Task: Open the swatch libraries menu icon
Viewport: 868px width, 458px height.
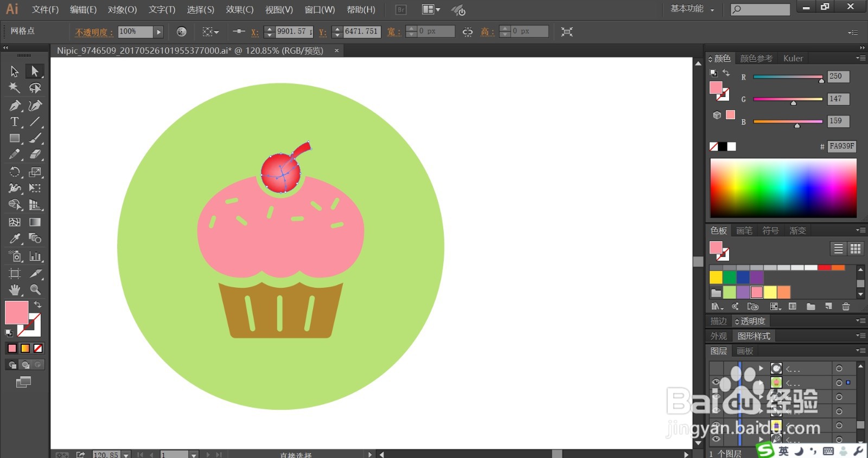Action: [x=717, y=307]
